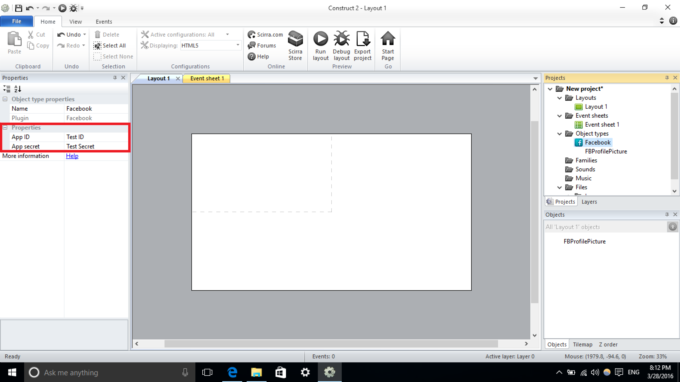Click the quick access Redo arrow
This screenshot has height=382, width=680.
click(46, 8)
